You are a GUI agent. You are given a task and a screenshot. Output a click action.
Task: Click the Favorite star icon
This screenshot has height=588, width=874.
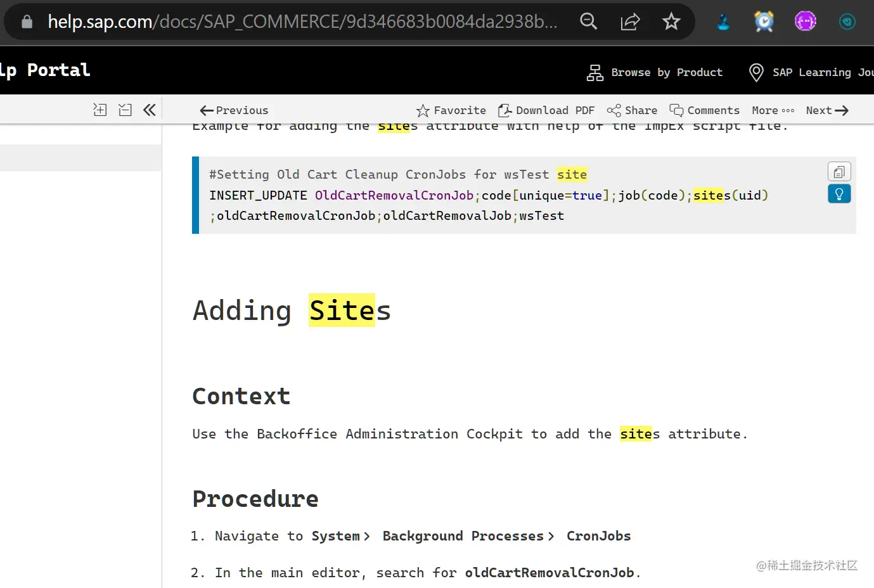point(423,110)
